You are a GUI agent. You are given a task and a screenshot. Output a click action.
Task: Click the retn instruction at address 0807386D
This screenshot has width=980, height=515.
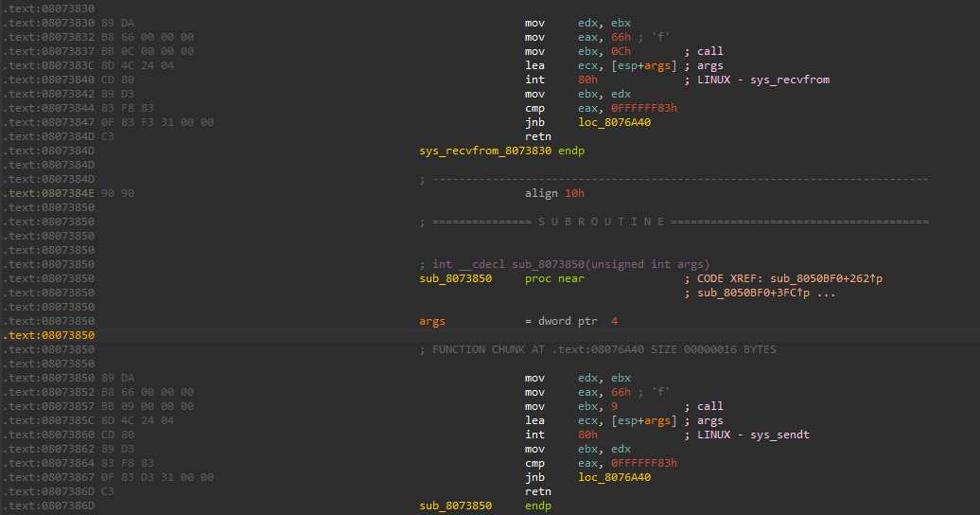[538, 491]
